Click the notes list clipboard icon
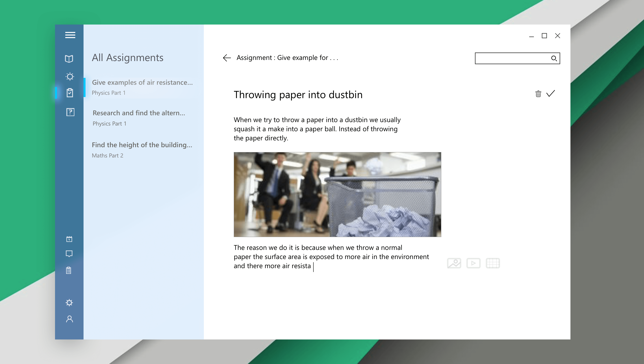Viewport: 644px width, 364px height. 69,270
